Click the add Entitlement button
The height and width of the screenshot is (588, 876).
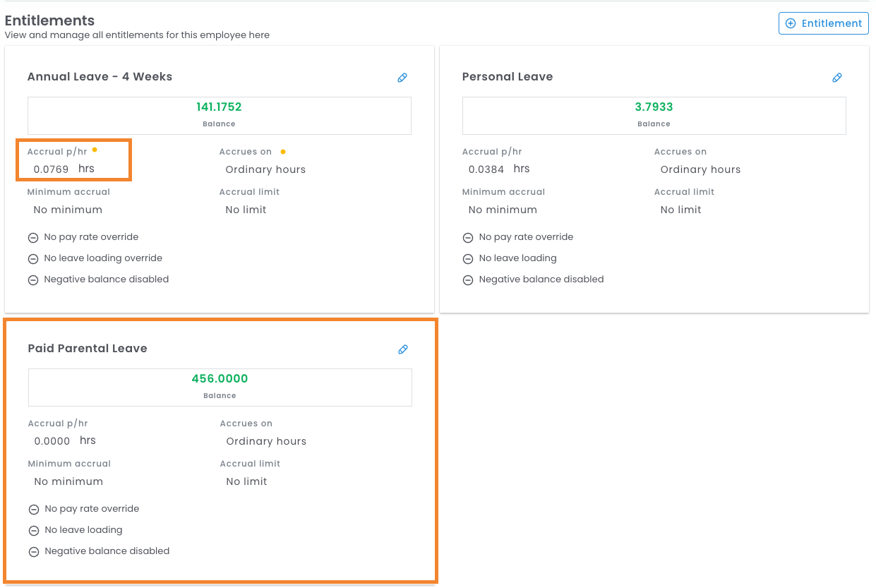pyautogui.click(x=823, y=23)
